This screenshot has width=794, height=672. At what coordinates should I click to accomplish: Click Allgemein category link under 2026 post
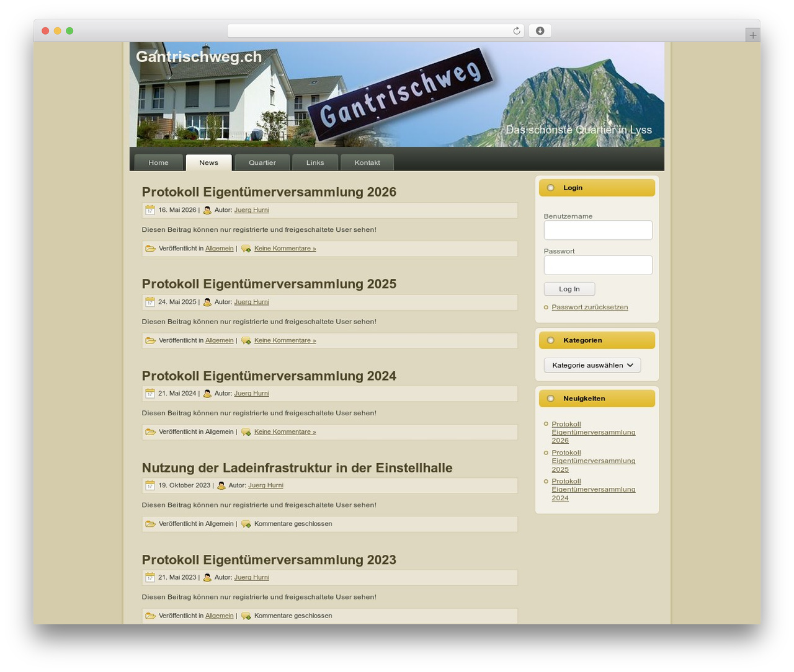[x=220, y=249]
